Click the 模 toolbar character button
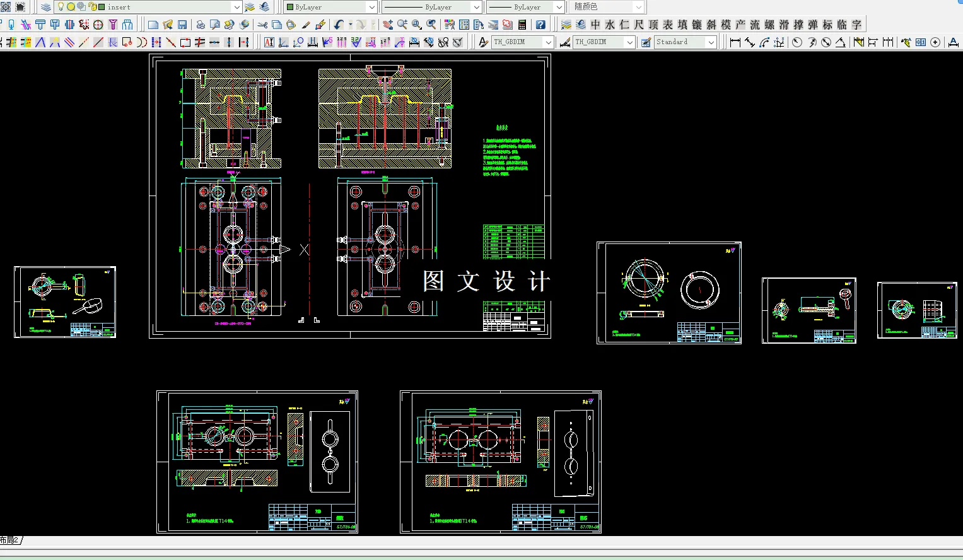Viewport: 963px width, 560px height. pos(726,25)
